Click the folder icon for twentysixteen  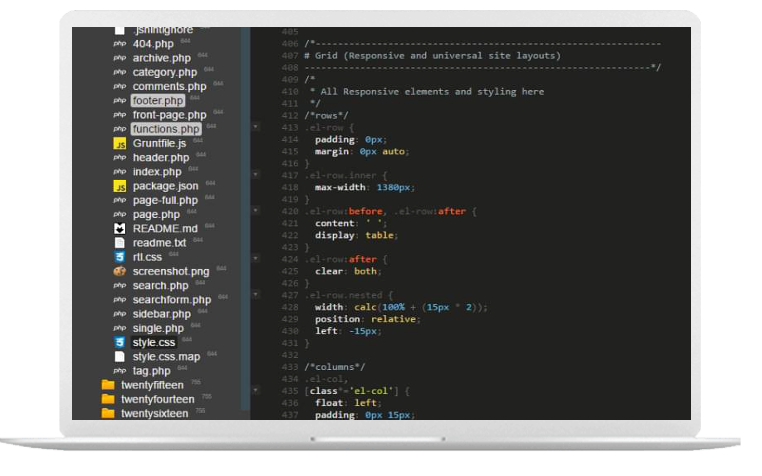click(x=108, y=413)
